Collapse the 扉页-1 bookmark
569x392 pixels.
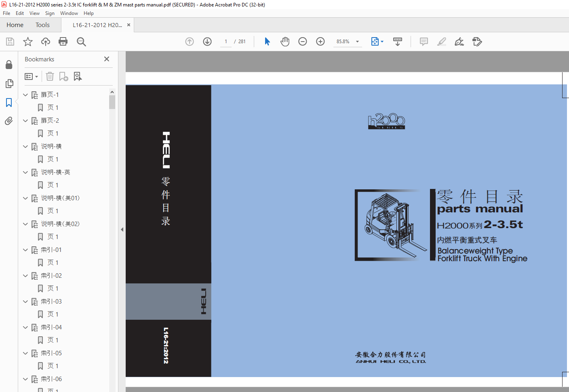[25, 95]
